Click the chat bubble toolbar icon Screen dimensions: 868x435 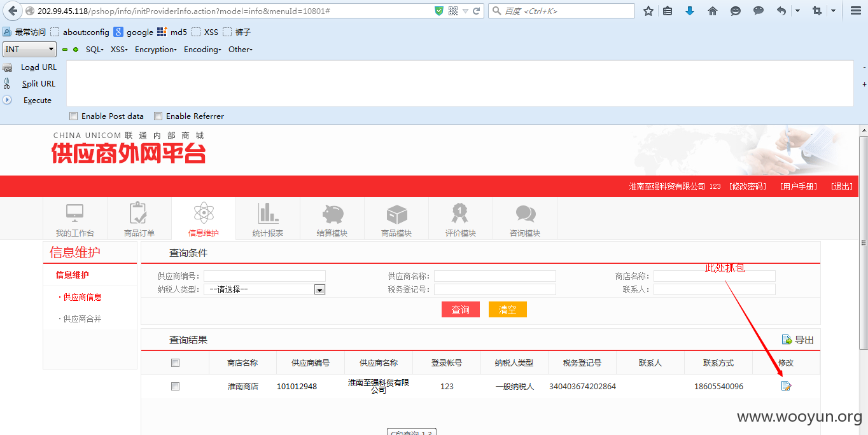click(759, 11)
